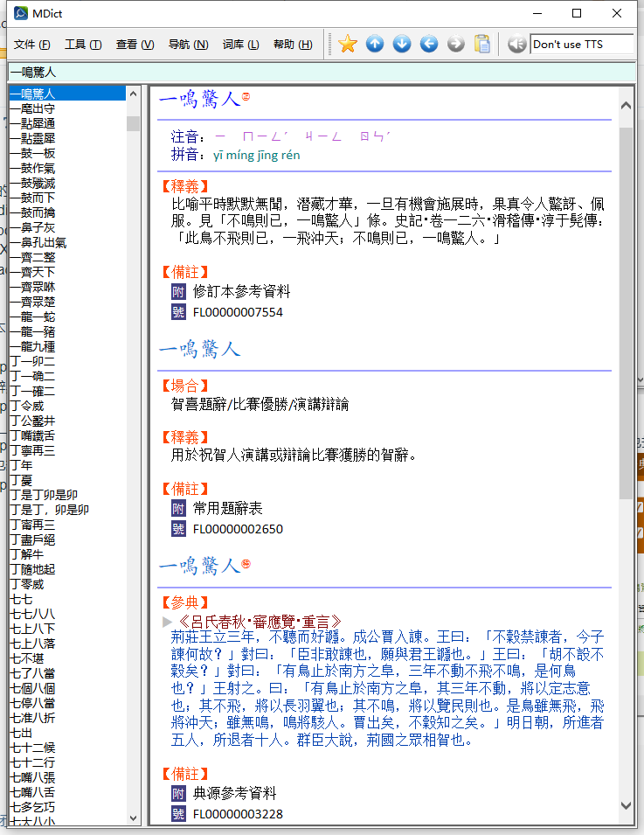Viewport: 644px width, 835px height.
Task: Open the 工具 (T) menu
Action: (83, 45)
